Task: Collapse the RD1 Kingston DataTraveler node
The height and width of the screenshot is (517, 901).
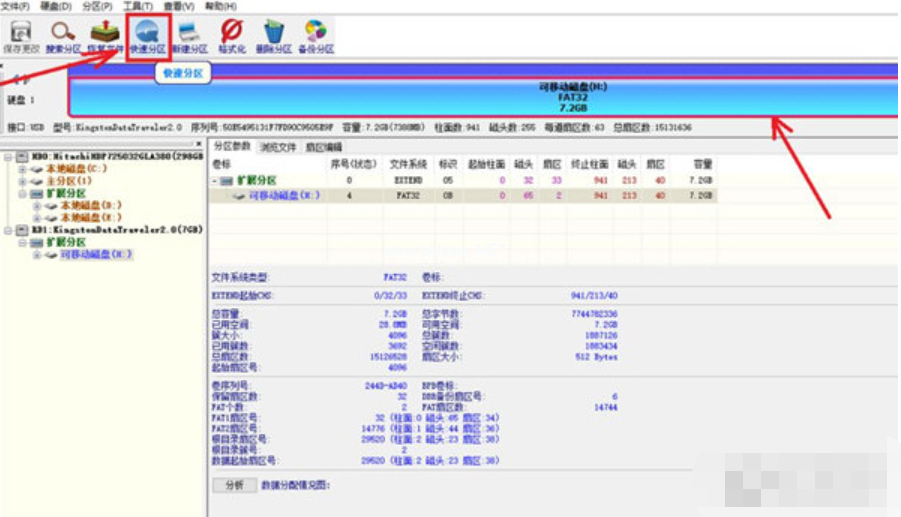Action: (x=8, y=230)
